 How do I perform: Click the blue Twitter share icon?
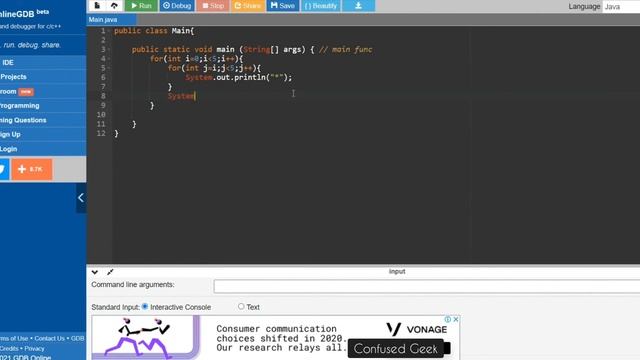coord(4,169)
